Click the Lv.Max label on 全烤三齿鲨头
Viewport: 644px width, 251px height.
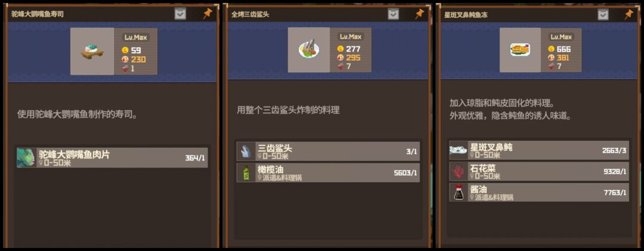pyautogui.click(x=350, y=36)
